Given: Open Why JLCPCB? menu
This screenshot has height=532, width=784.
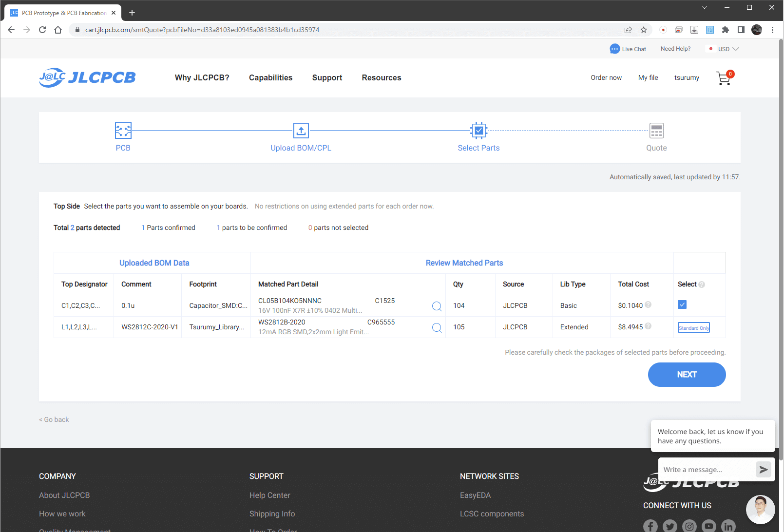Looking at the screenshot, I should pos(202,77).
